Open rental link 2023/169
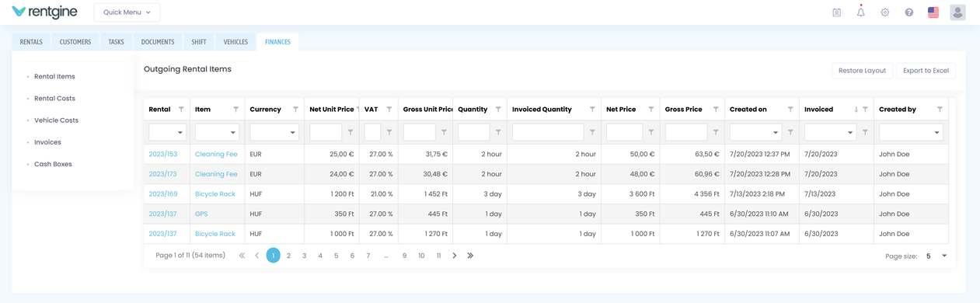The height and width of the screenshot is (303, 980). click(163, 194)
